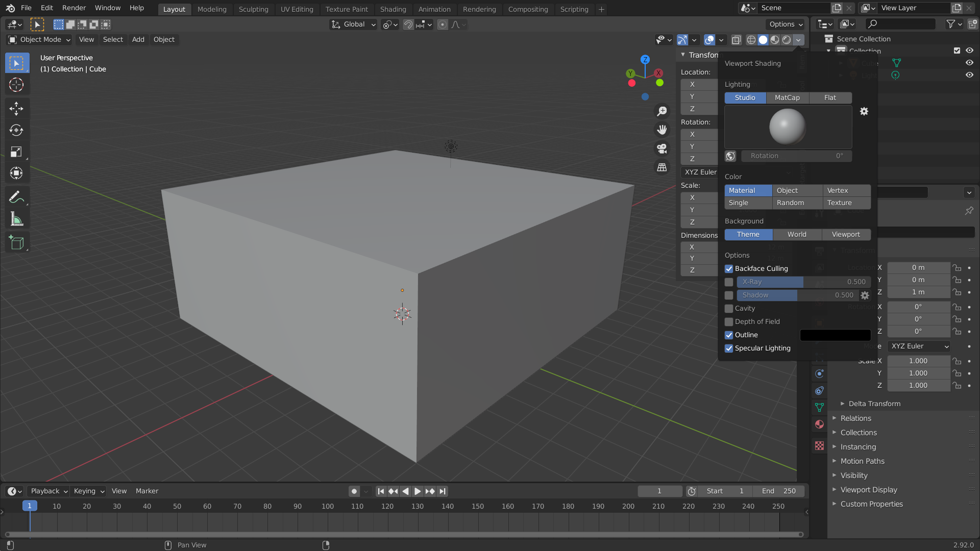This screenshot has width=980, height=551.
Task: Select the Cursor tool in left toolbar
Action: coord(16,85)
